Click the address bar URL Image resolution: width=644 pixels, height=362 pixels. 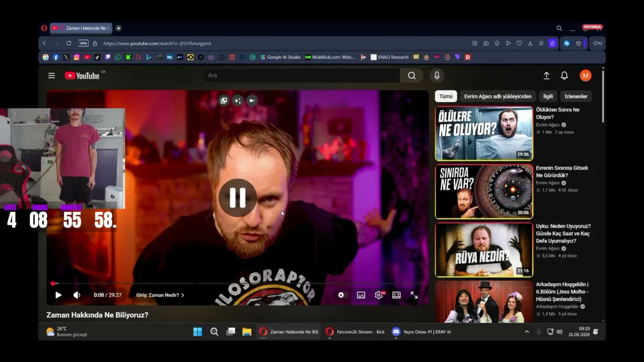pyautogui.click(x=157, y=43)
